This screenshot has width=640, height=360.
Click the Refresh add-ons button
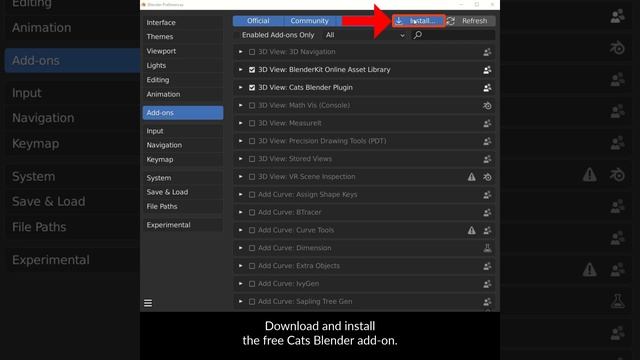pyautogui.click(x=471, y=21)
